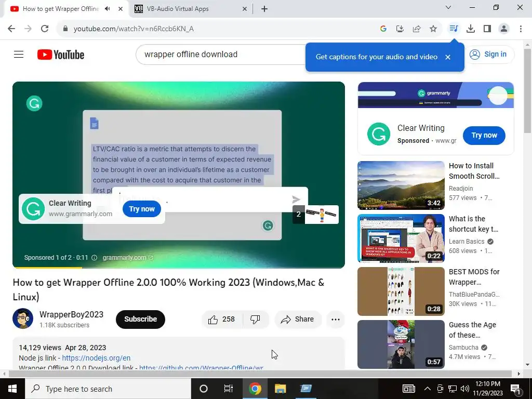The width and height of the screenshot is (532, 399).
Task: Open the Windows Start menu
Action: [x=12, y=389]
